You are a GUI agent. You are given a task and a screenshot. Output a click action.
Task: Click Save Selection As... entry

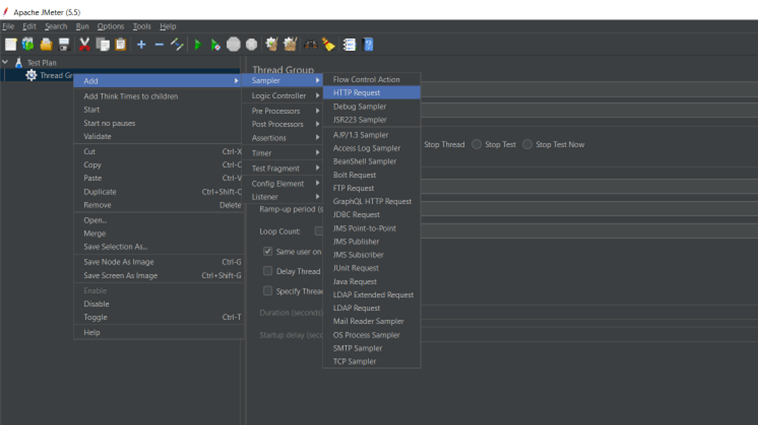(x=158, y=247)
